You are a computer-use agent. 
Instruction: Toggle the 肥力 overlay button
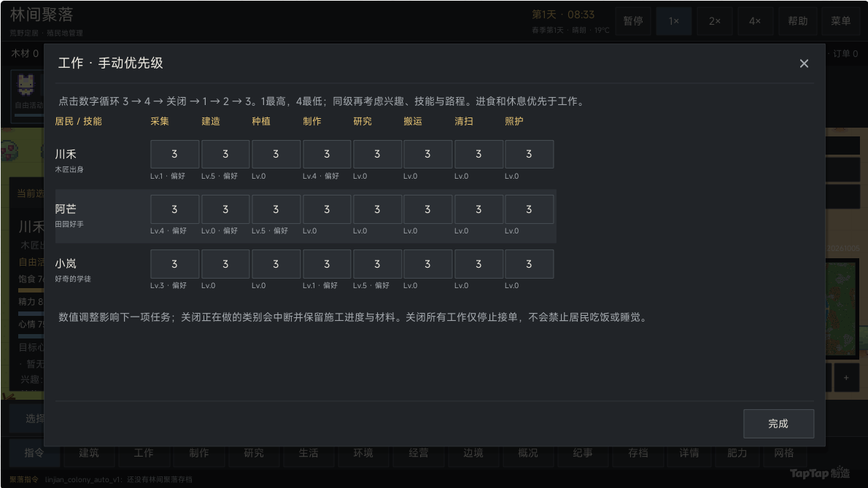tap(737, 453)
